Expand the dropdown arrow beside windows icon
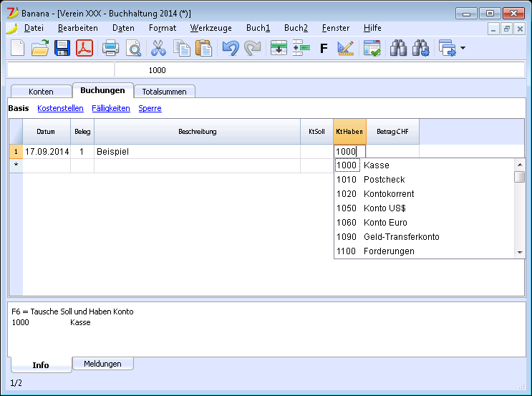Viewport: 532px width, 396px height. (463, 48)
